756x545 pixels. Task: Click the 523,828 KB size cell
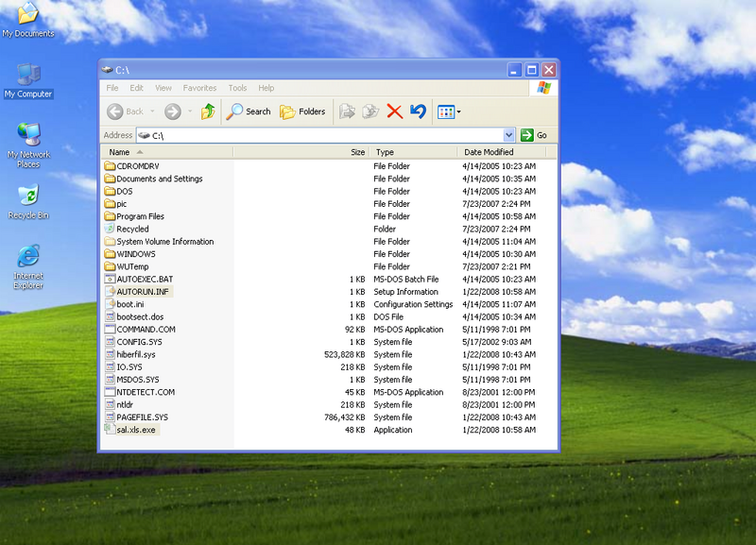[x=344, y=354]
